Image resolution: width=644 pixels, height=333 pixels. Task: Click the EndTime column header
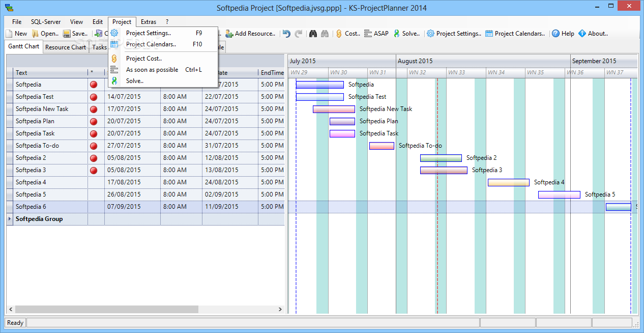pyautogui.click(x=272, y=73)
